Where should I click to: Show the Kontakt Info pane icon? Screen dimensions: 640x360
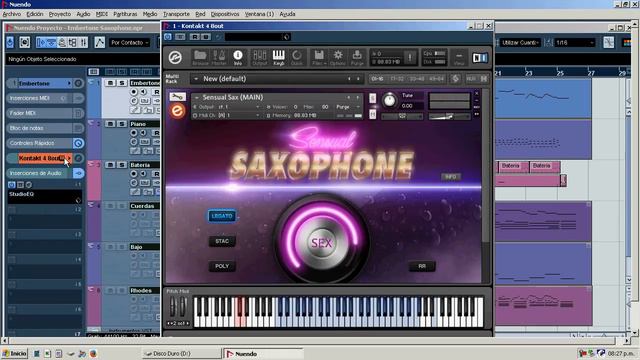238,57
